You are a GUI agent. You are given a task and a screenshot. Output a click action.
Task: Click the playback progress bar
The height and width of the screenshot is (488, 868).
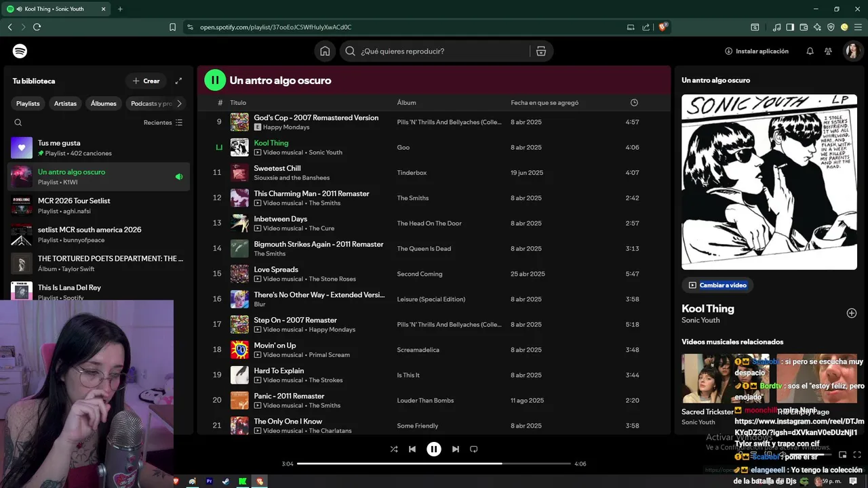pos(434,464)
